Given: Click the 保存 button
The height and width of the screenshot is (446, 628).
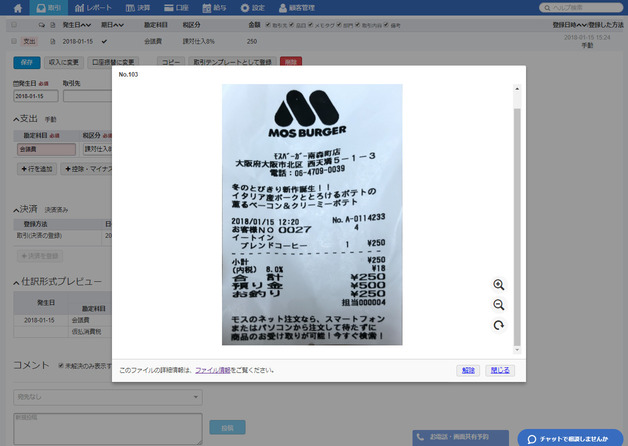Looking at the screenshot, I should tap(27, 62).
